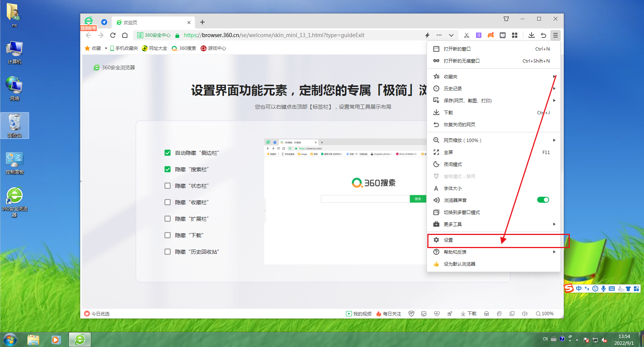Expand 历史记录 submenu
This screenshot has height=347, width=644.
(x=494, y=89)
